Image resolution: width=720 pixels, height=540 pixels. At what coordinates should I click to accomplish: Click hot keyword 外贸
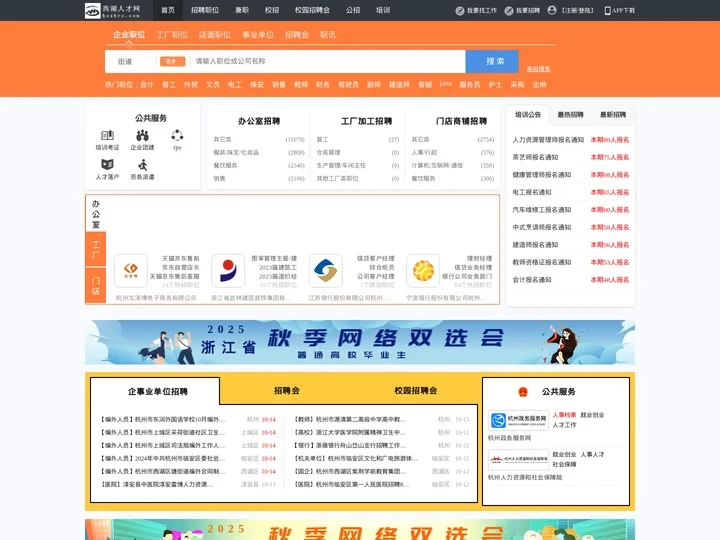pos(191,84)
